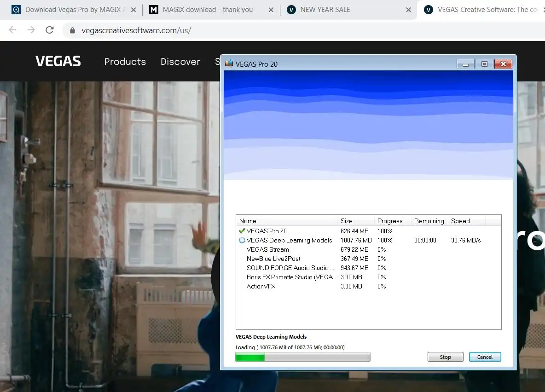
Task: Sort by the Progress column header
Action: [x=393, y=221]
